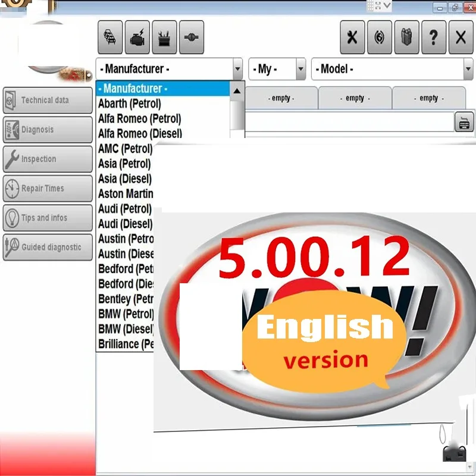Open the Technical data section
Image resolution: width=476 pixels, height=476 pixels.
tap(48, 100)
